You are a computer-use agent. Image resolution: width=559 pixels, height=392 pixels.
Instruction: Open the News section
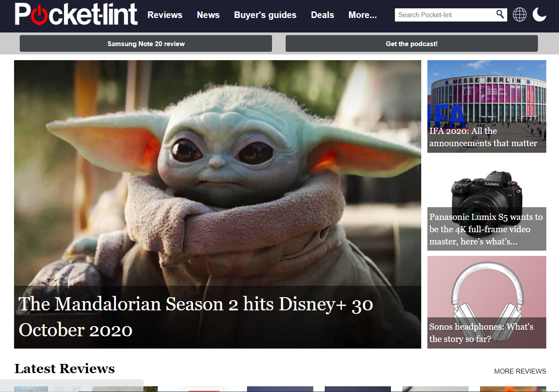point(208,15)
